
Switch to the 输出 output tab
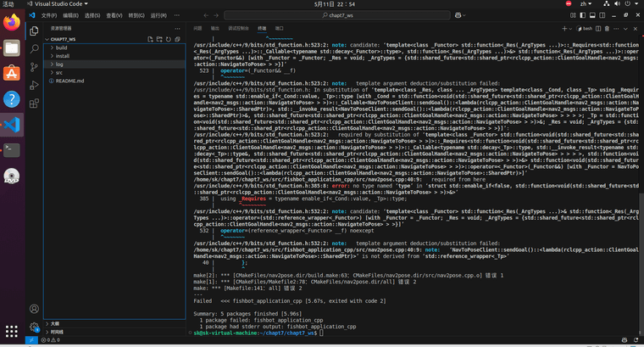point(214,28)
